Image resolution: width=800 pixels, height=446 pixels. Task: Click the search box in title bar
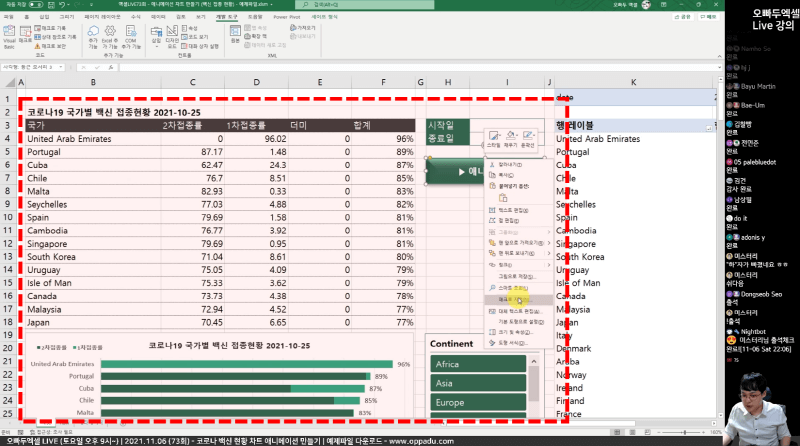click(365, 5)
